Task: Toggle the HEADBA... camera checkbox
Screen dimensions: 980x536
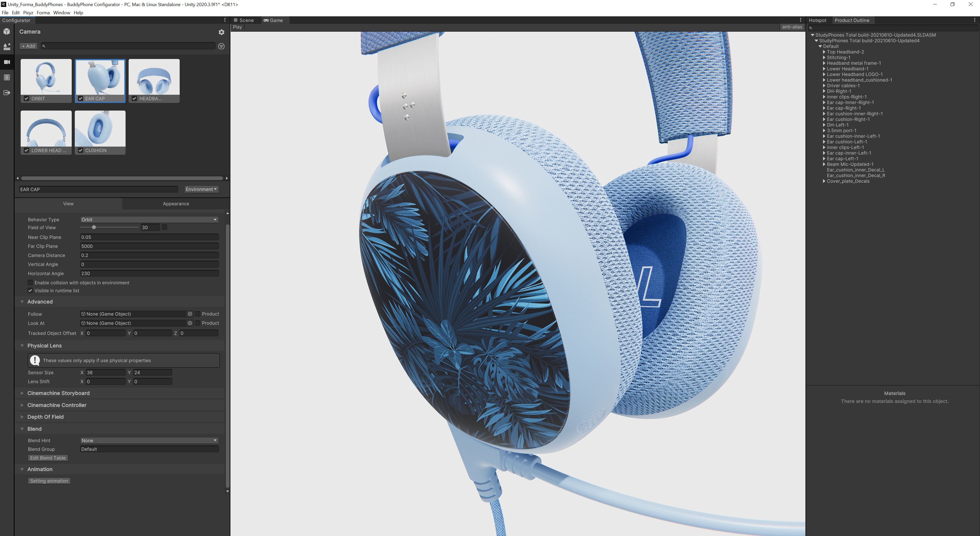Action: click(134, 99)
